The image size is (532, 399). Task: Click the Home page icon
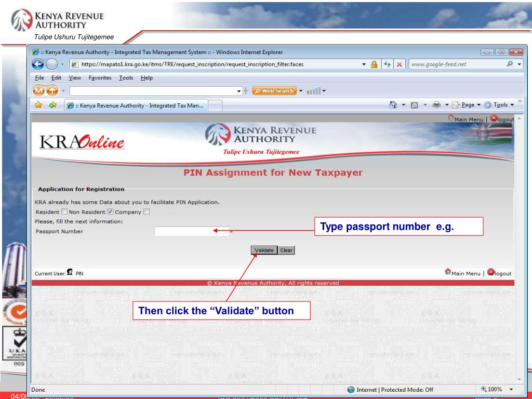point(393,105)
